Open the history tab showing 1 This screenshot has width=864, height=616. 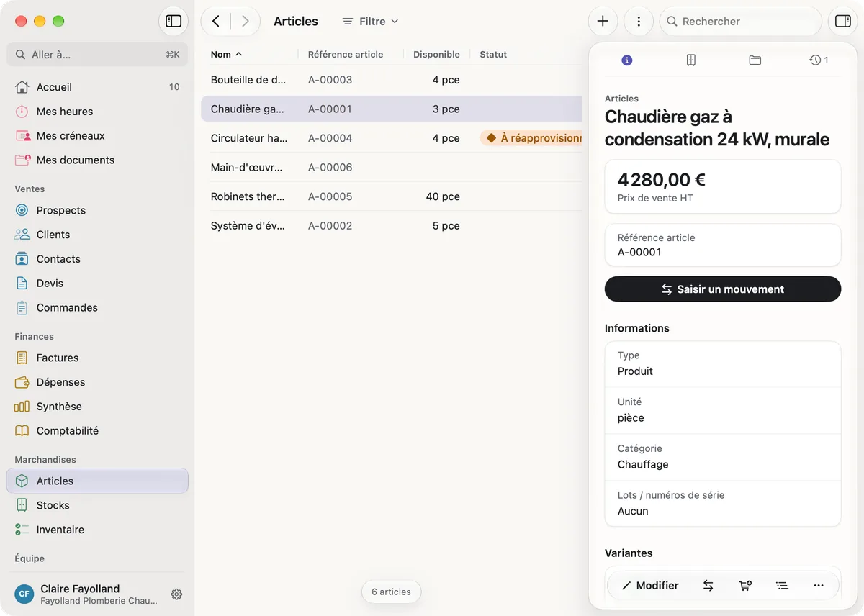pos(819,60)
